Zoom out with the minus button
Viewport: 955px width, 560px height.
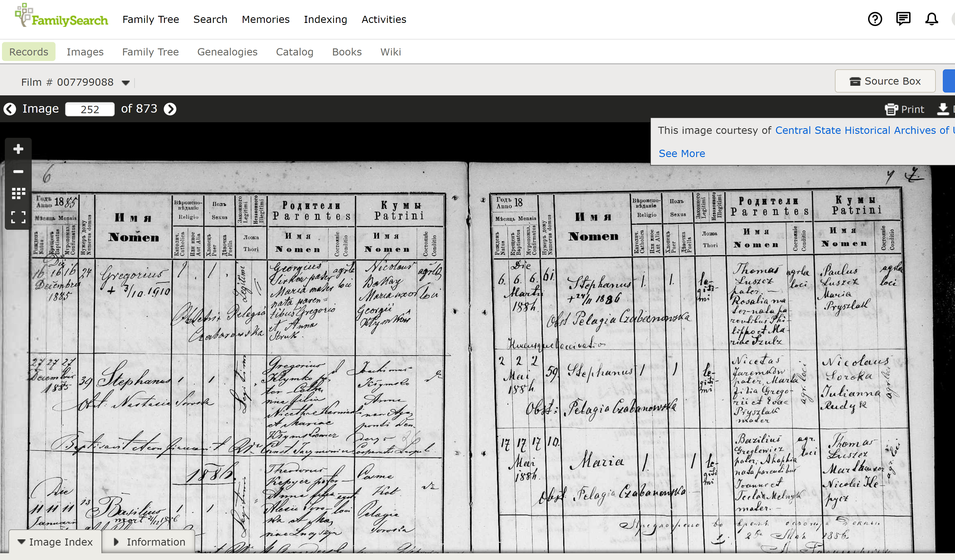pyautogui.click(x=18, y=171)
